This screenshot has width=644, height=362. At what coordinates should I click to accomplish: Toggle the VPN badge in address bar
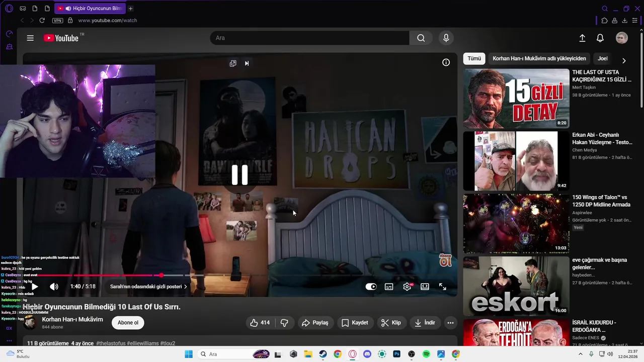[x=57, y=21]
